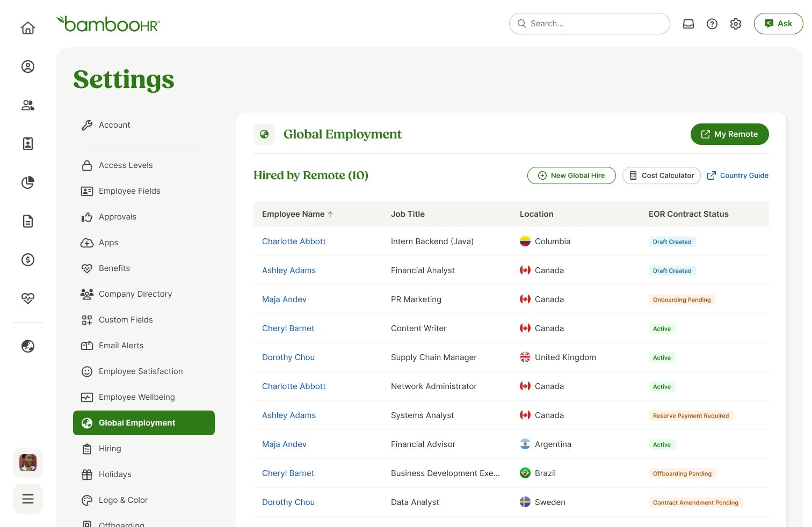Open the Payroll dollar sign icon

[28, 260]
